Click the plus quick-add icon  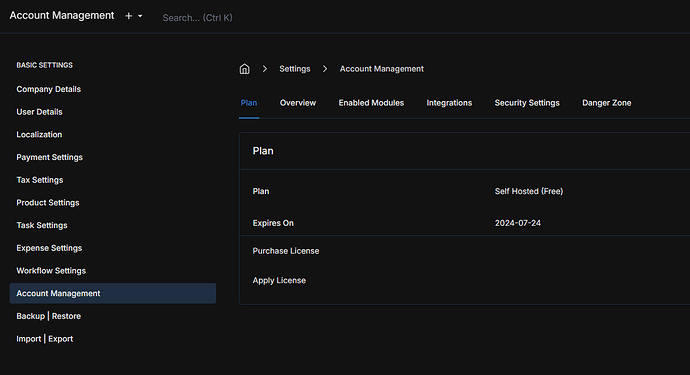coord(128,16)
